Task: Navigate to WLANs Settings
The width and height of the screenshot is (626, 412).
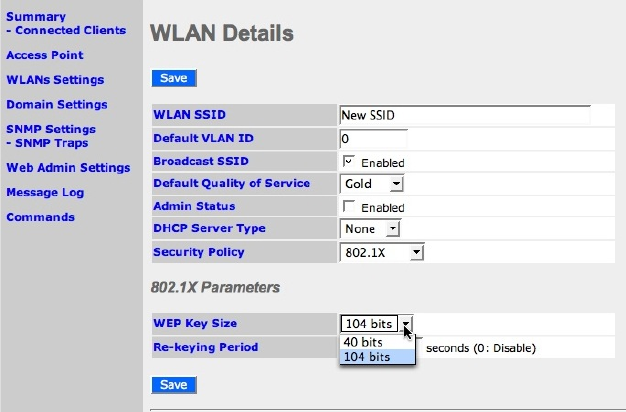Action: pos(55,79)
